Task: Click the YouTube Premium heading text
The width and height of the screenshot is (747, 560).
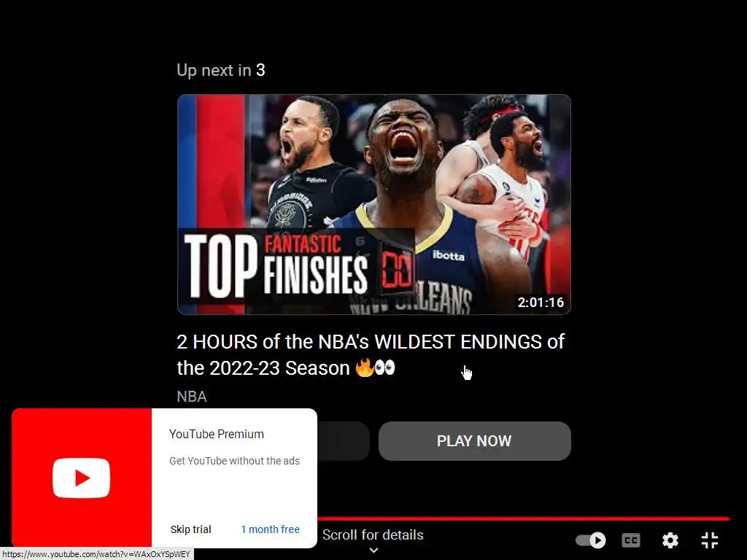Action: click(216, 434)
